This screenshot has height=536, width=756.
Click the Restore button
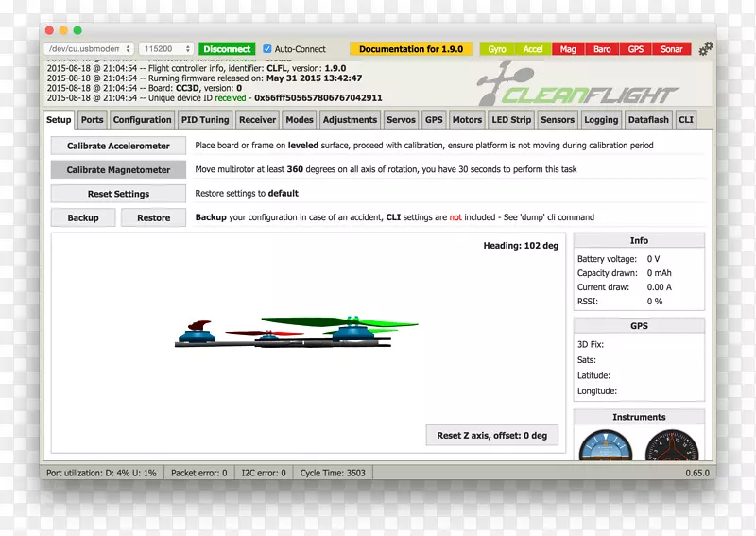pyautogui.click(x=153, y=217)
